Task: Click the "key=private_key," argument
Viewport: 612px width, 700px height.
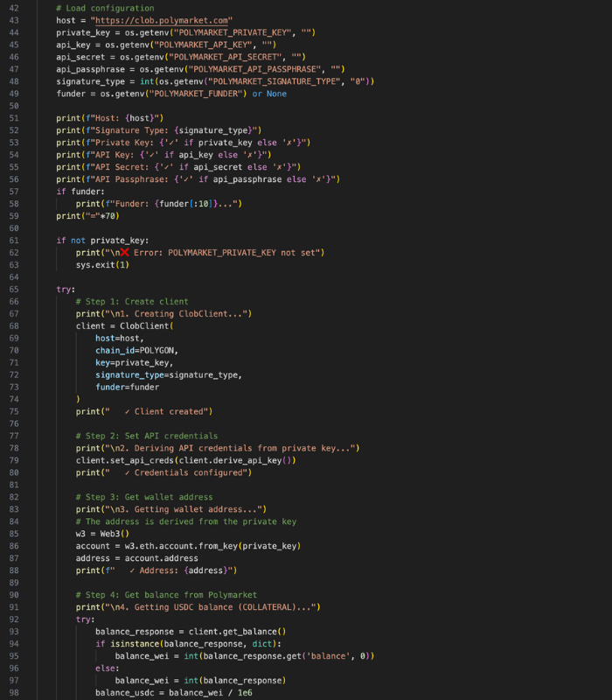Action: point(135,362)
